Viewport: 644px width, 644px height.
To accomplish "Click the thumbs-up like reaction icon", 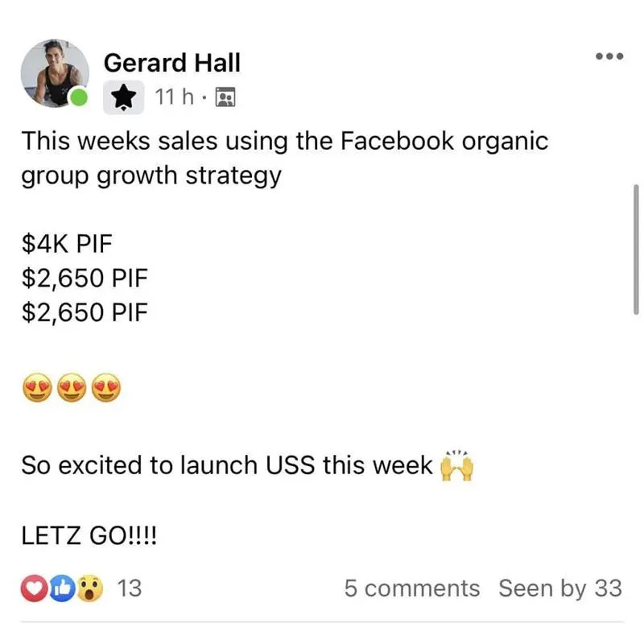I will [62, 588].
